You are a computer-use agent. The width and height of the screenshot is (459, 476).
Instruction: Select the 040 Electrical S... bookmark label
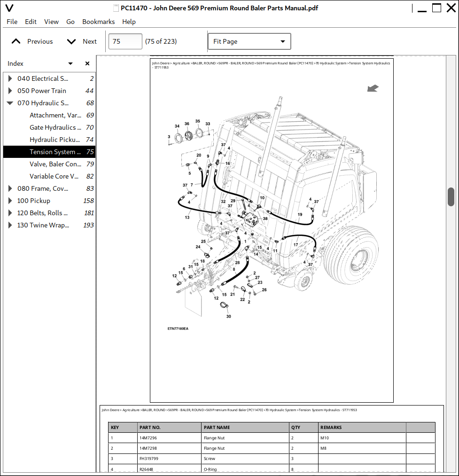click(42, 78)
